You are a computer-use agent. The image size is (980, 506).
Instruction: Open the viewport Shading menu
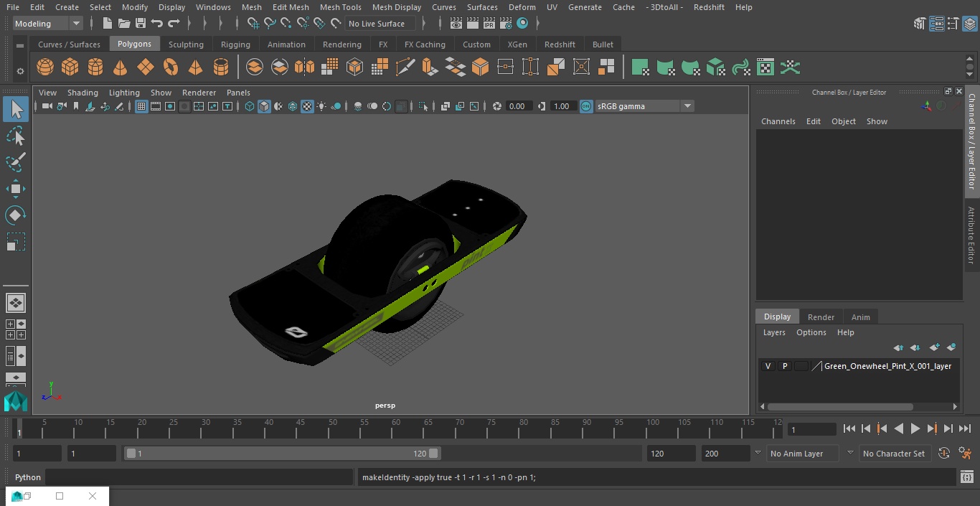pyautogui.click(x=83, y=93)
